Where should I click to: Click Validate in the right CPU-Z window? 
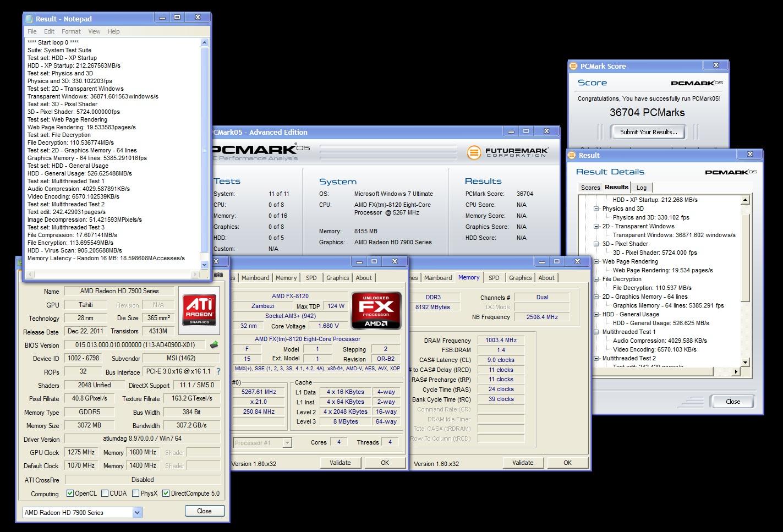tap(523, 463)
